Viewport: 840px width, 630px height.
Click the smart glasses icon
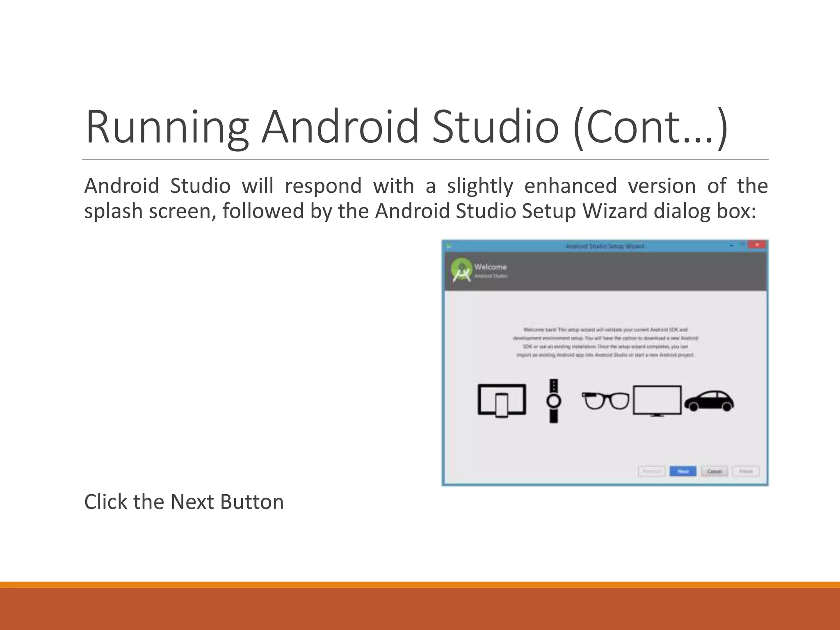tap(605, 400)
